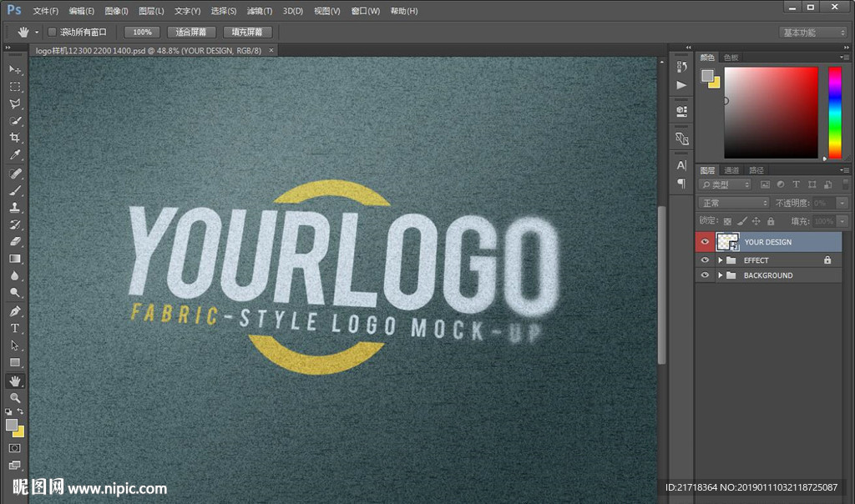Image resolution: width=855 pixels, height=504 pixels.
Task: Open the Actions panel play icon
Action: pyautogui.click(x=681, y=85)
